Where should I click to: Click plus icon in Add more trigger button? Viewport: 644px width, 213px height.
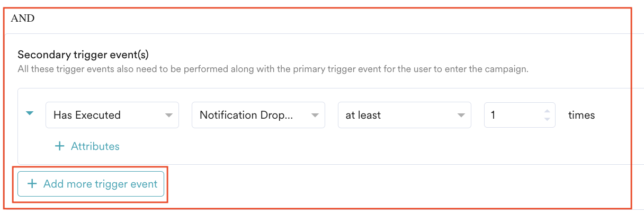coord(32,184)
